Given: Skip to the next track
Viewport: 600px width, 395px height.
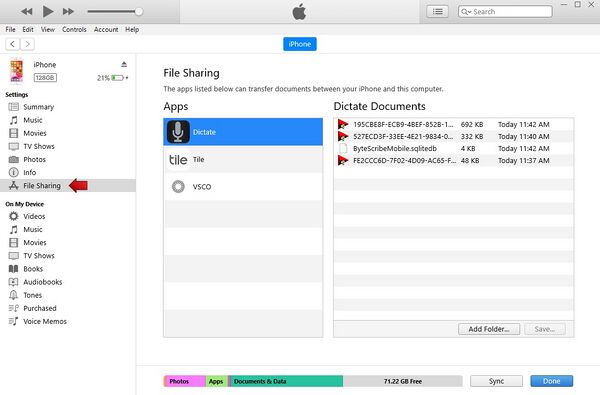Looking at the screenshot, I should pyautogui.click(x=68, y=11).
